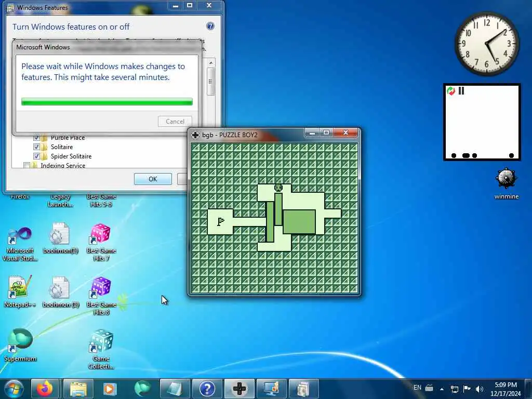Image resolution: width=532 pixels, height=399 pixels.
Task: Open the boohmon (1) file below boohmon(1)
Action: point(60,292)
